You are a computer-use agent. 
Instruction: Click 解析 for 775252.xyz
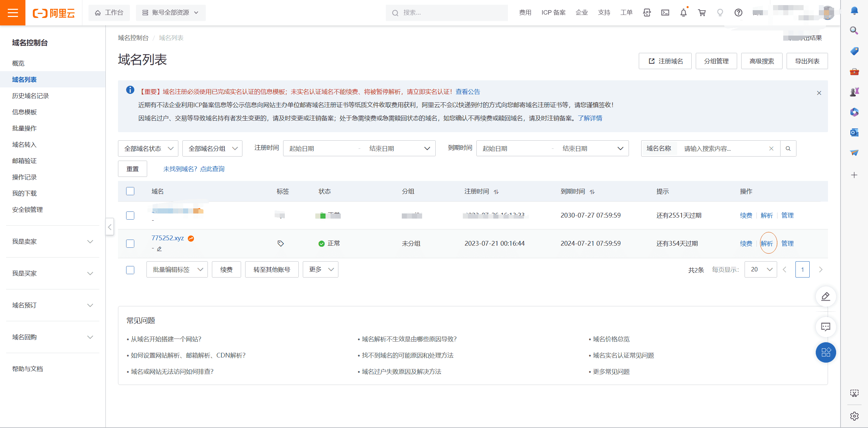(767, 244)
